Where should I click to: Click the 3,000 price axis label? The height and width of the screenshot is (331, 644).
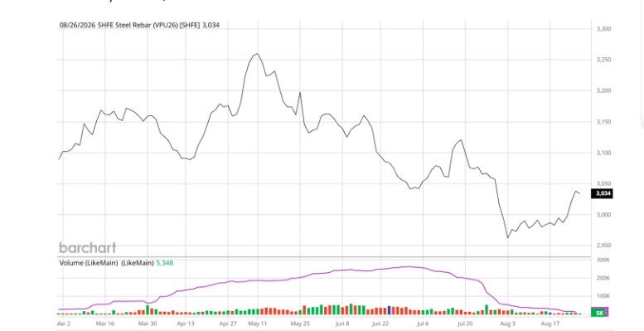coord(603,215)
